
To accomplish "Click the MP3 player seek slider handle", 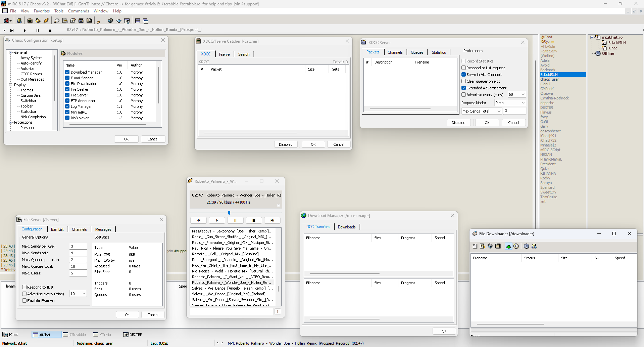I will (229, 213).
